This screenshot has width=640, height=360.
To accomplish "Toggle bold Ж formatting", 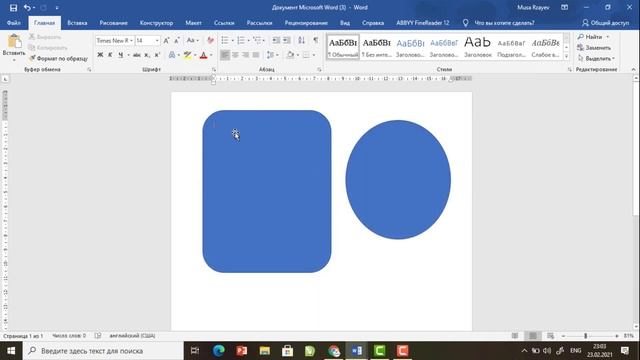I will [x=100, y=55].
